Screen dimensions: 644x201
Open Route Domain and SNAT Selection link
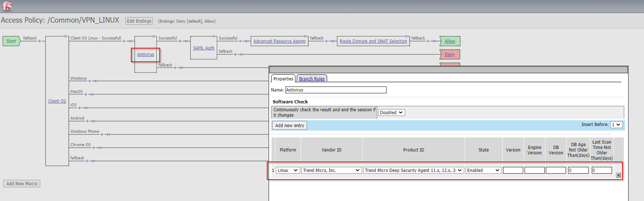coord(373,41)
